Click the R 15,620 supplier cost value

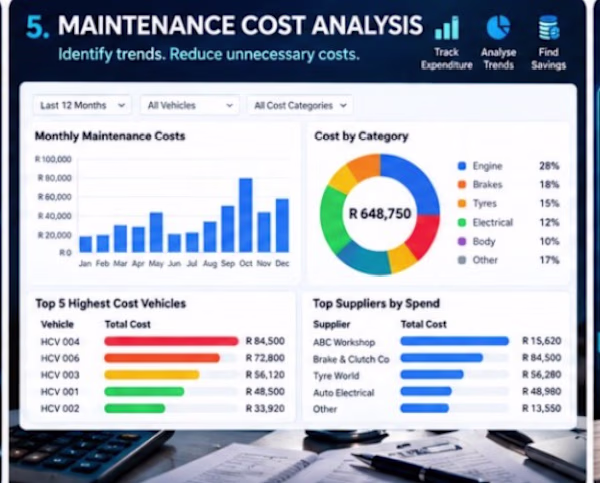[542, 341]
